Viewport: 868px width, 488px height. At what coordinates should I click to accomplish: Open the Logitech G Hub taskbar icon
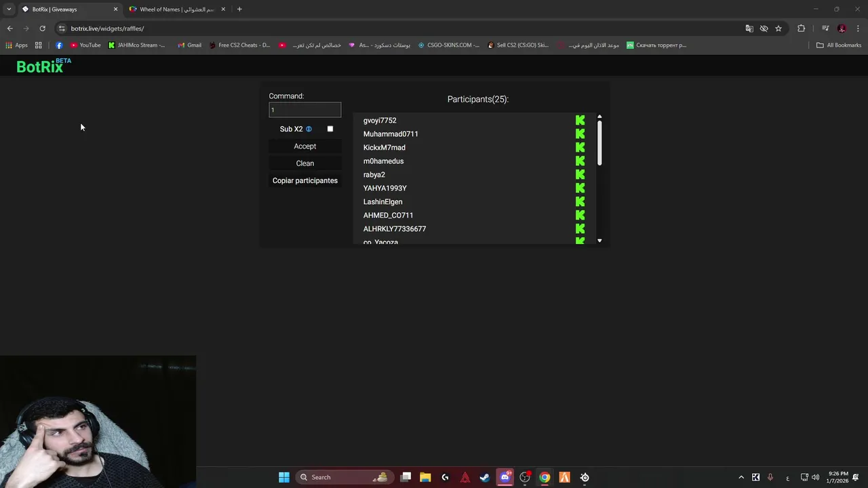coord(445,477)
